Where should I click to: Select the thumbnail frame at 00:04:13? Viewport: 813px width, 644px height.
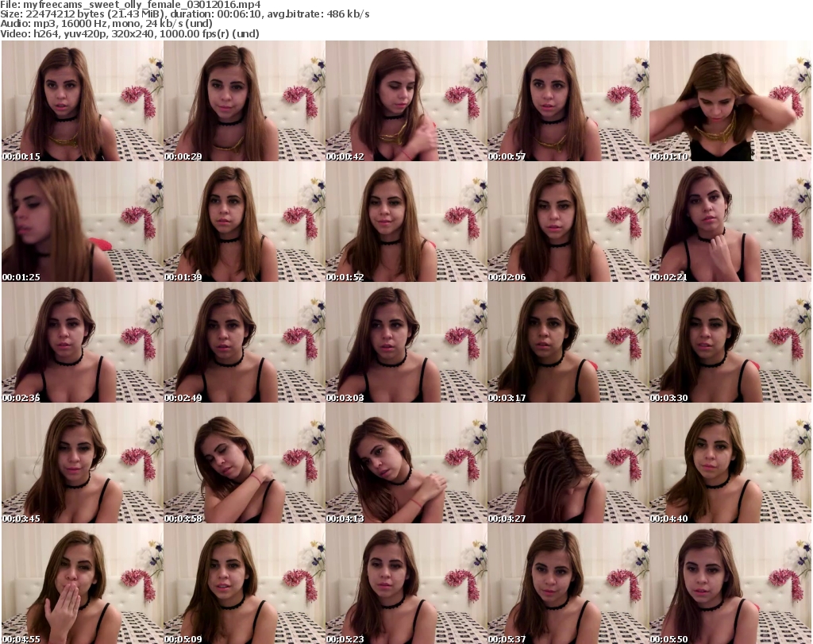pos(406,464)
